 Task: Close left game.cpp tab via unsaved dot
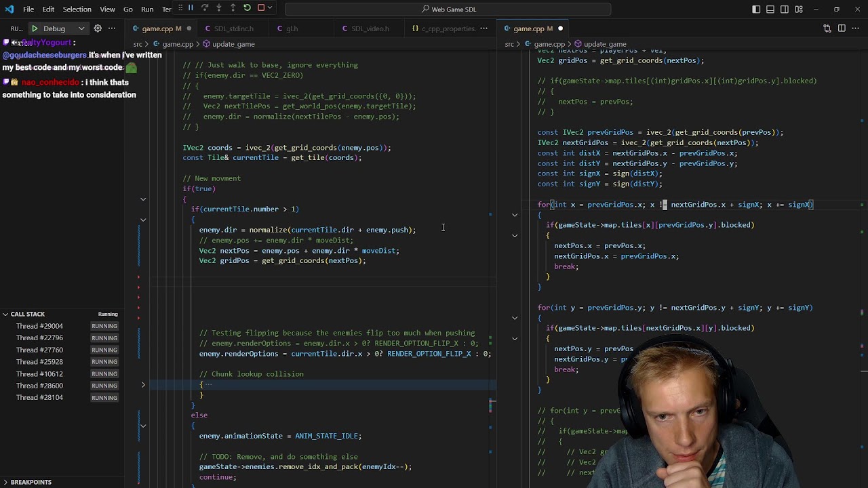189,28
